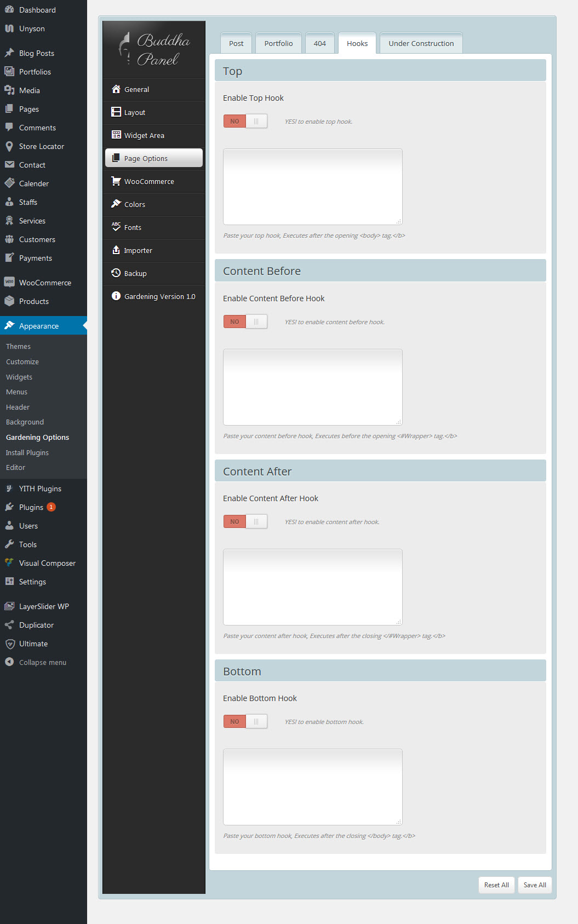Open the Media library icon

(9, 90)
